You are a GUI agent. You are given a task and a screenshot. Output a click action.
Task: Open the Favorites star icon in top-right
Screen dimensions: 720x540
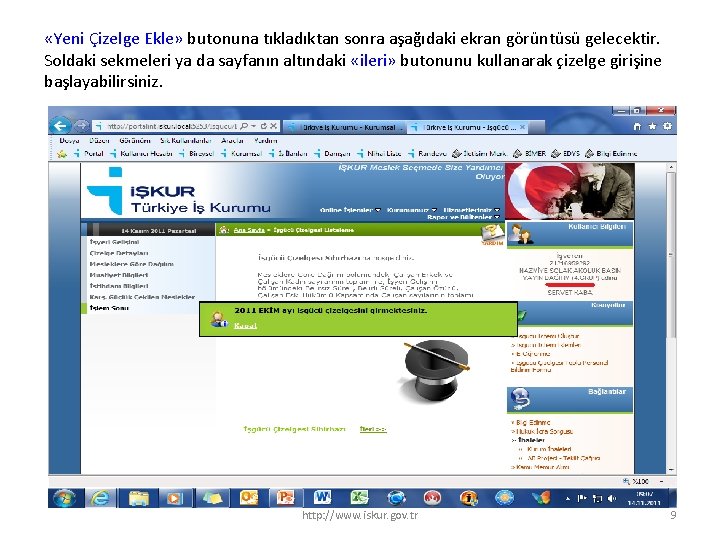pyautogui.click(x=652, y=126)
